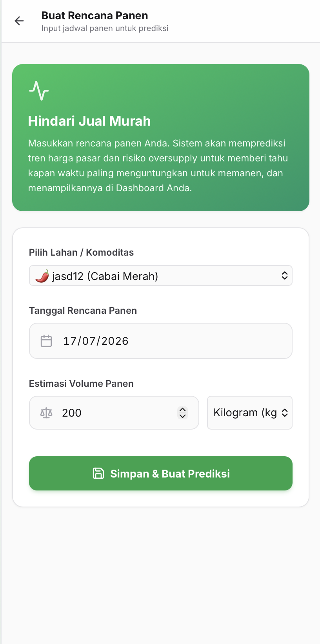
Task: Click the balance scale icon beside 200
Action: point(46,413)
